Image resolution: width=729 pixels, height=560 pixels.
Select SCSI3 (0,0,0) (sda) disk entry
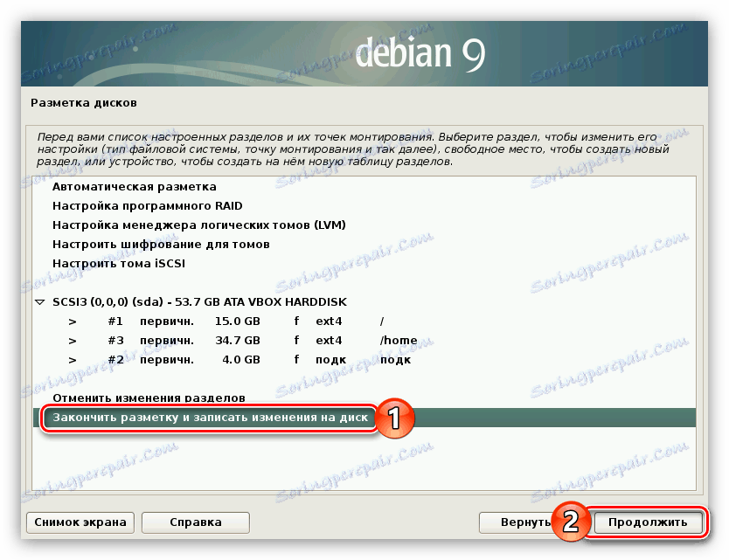click(364, 302)
